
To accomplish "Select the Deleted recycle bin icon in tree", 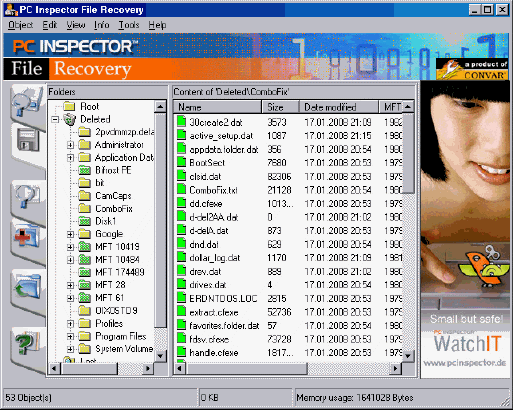I will click(70, 119).
